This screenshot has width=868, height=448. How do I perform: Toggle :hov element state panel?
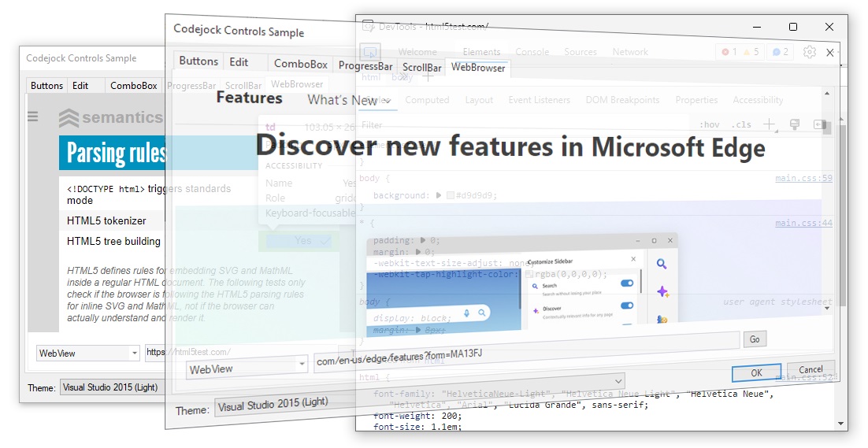tap(709, 124)
